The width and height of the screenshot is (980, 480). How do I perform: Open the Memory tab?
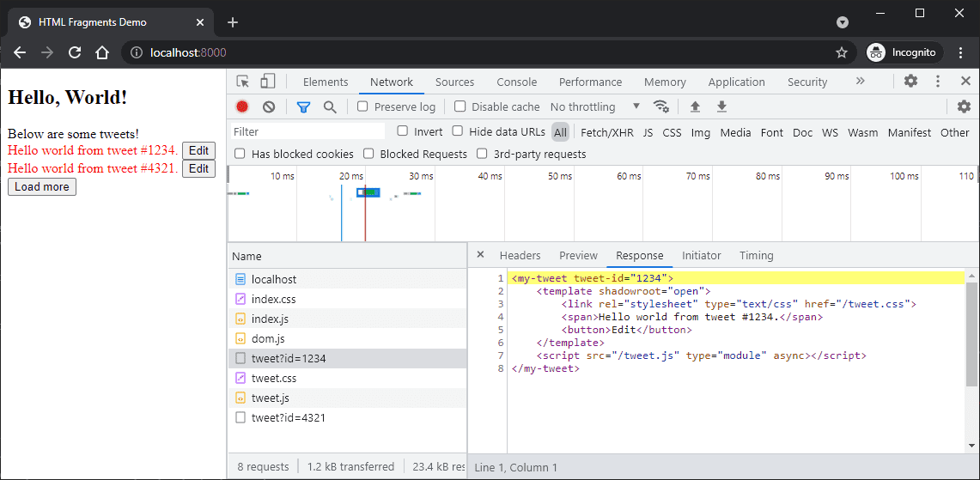coord(665,82)
